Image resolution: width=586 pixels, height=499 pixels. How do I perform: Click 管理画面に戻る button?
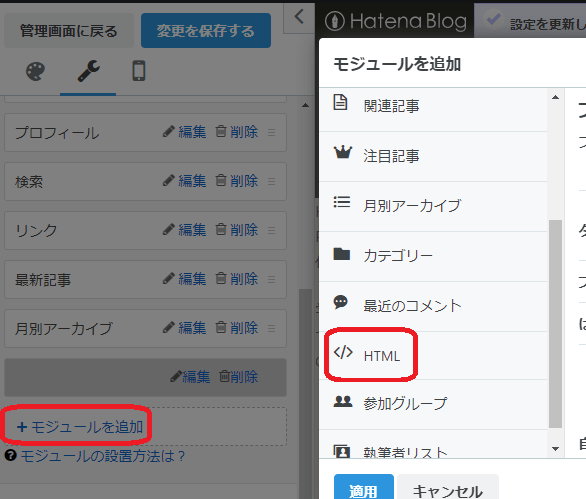coord(69,31)
